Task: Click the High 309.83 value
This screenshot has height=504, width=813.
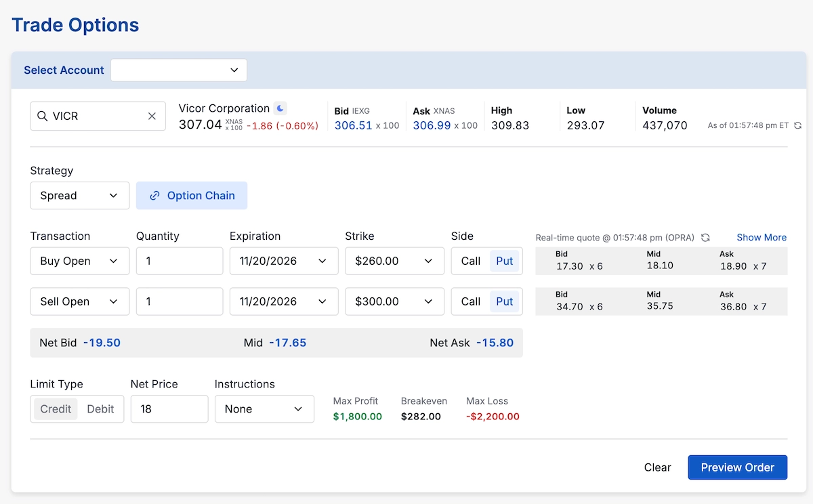Action: (510, 125)
